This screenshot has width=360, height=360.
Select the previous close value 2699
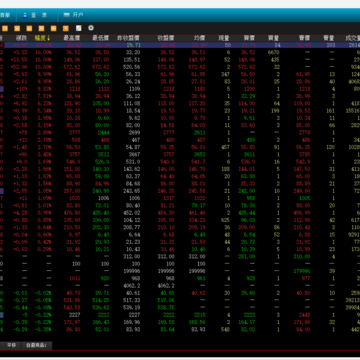[x=135, y=133]
